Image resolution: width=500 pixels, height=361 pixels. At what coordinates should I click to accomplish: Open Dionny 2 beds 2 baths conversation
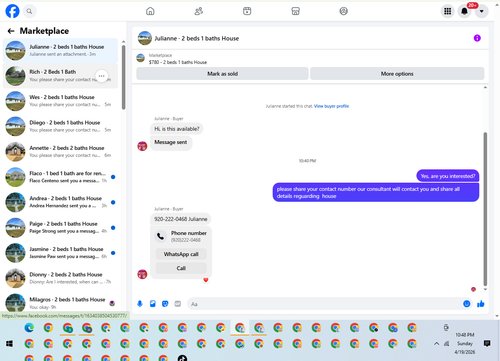coord(60,278)
